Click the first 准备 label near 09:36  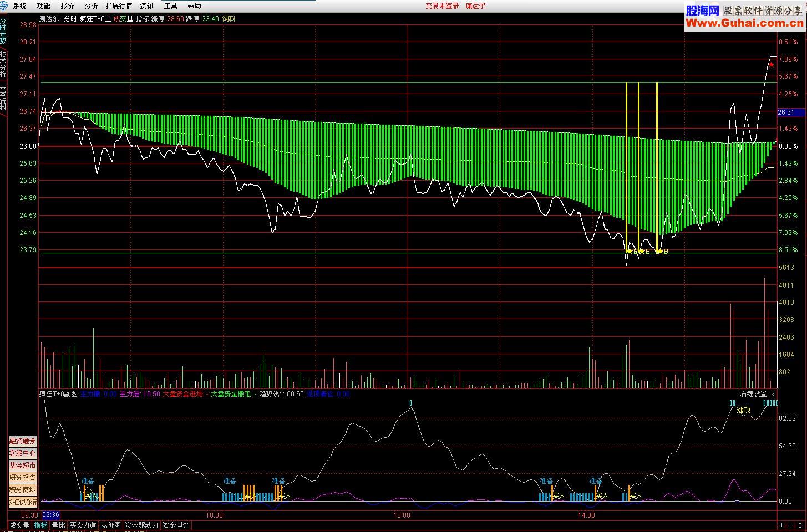(x=88, y=481)
